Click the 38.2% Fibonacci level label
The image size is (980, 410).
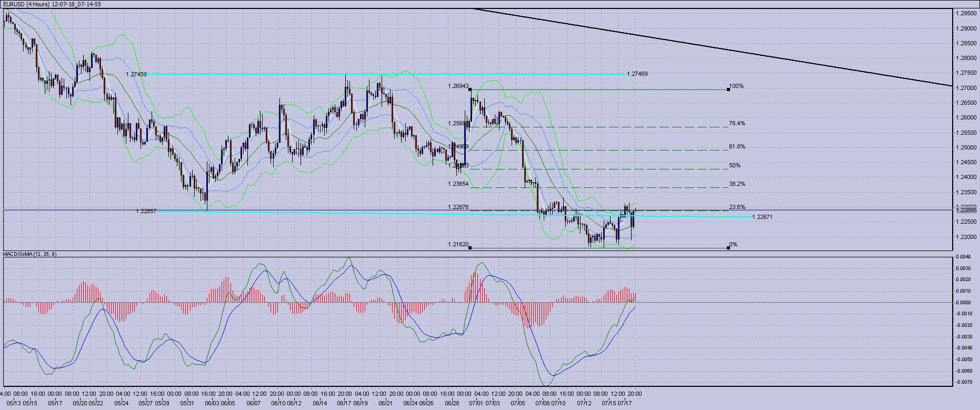click(x=737, y=184)
